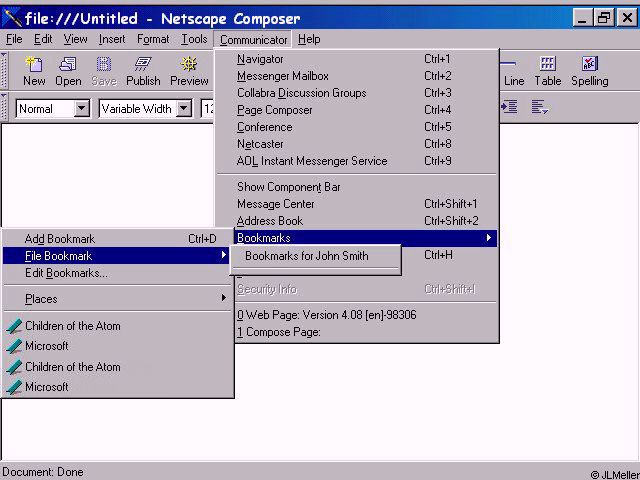Select Page Composer menu entry
Image resolution: width=640 pixels, height=480 pixels.
pyautogui.click(x=357, y=110)
